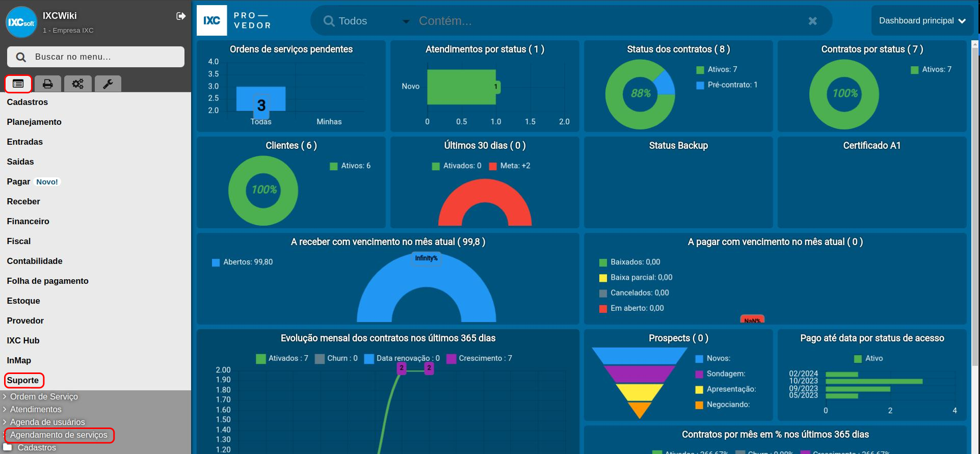
Task: Open the Estoque menu
Action: (x=23, y=301)
